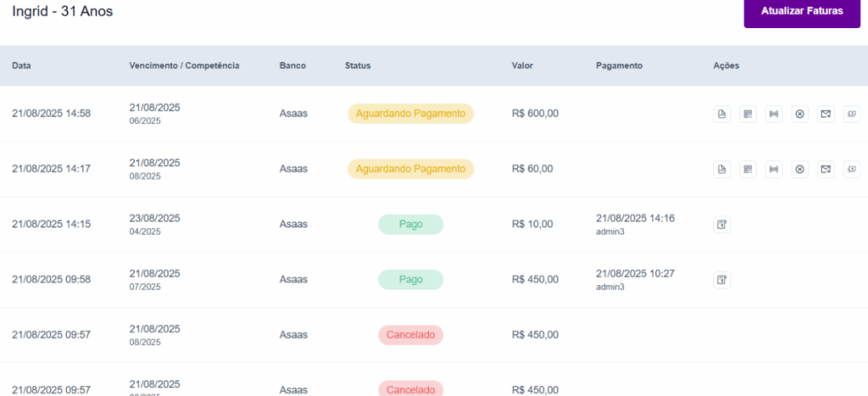Image resolution: width=868 pixels, height=396 pixels.
Task: Click the Data column header
Action: (x=21, y=65)
